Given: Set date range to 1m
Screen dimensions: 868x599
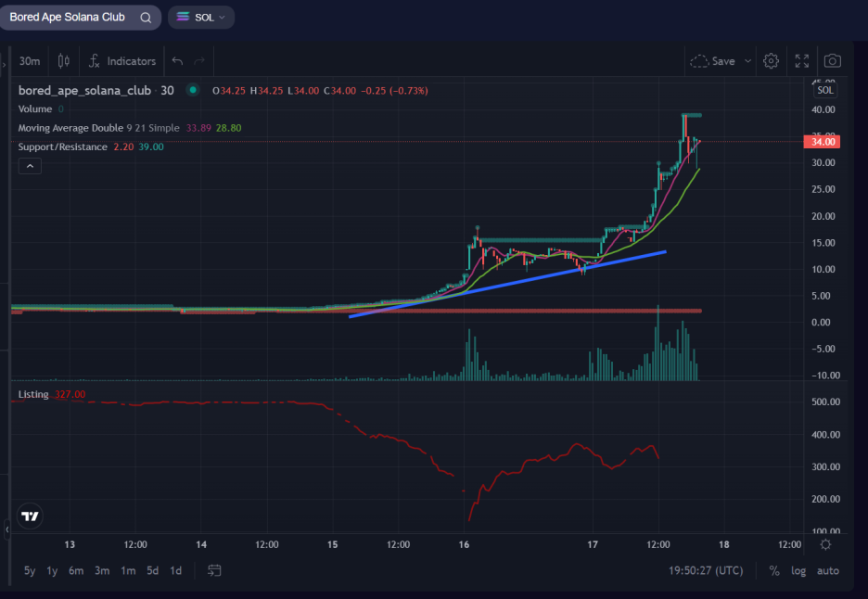Looking at the screenshot, I should click(x=128, y=570).
